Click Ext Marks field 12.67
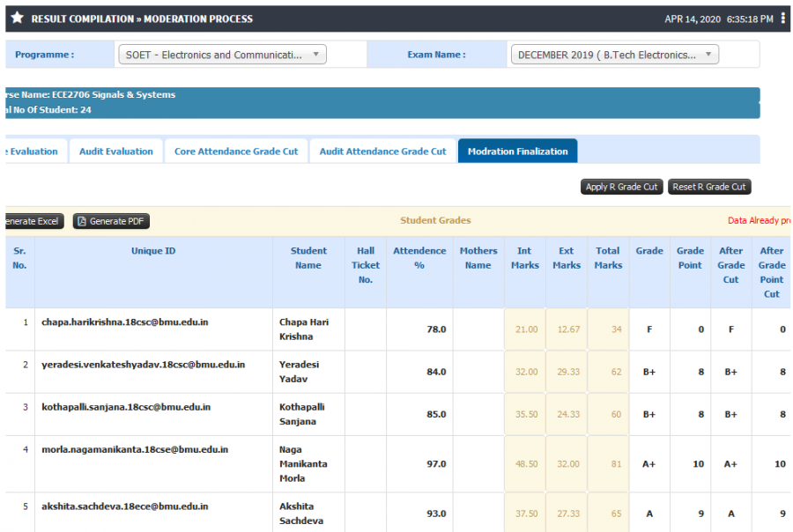The image size is (793, 532). click(x=567, y=329)
